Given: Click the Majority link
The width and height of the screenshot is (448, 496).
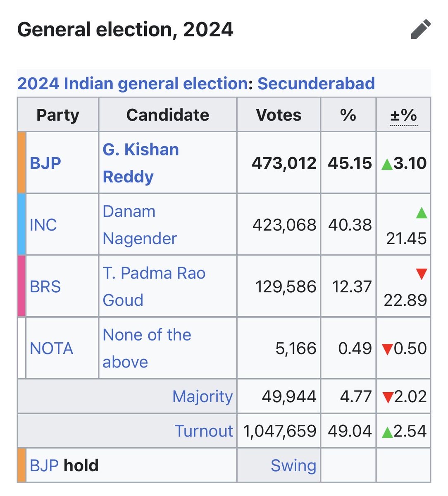Looking at the screenshot, I should click(x=203, y=396).
